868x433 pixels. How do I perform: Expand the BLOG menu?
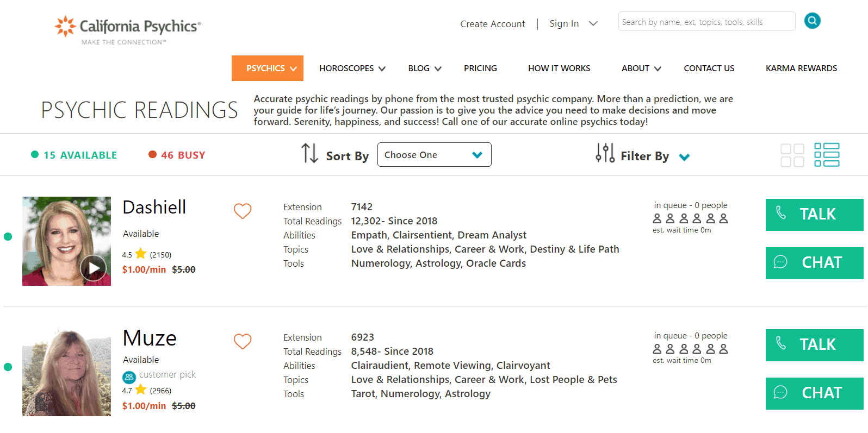[x=425, y=68]
